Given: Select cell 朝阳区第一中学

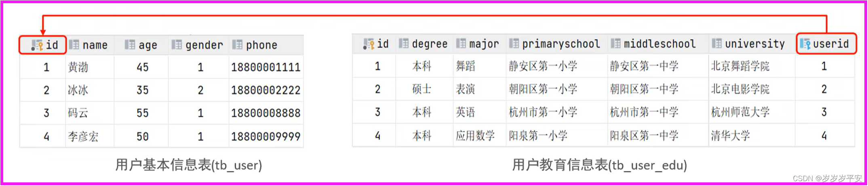Looking at the screenshot, I should pos(644,89).
